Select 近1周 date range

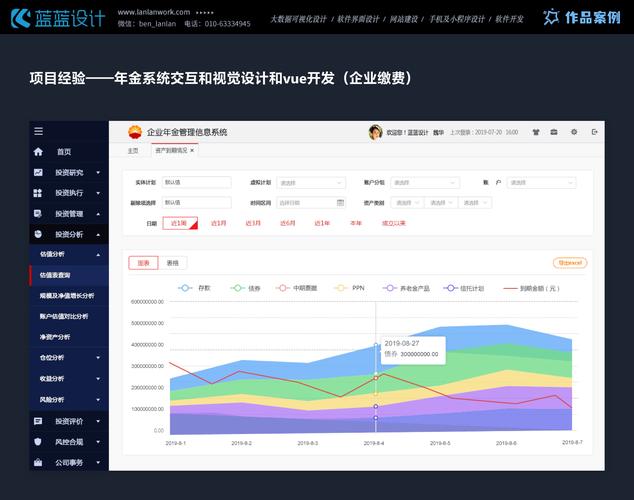point(180,223)
